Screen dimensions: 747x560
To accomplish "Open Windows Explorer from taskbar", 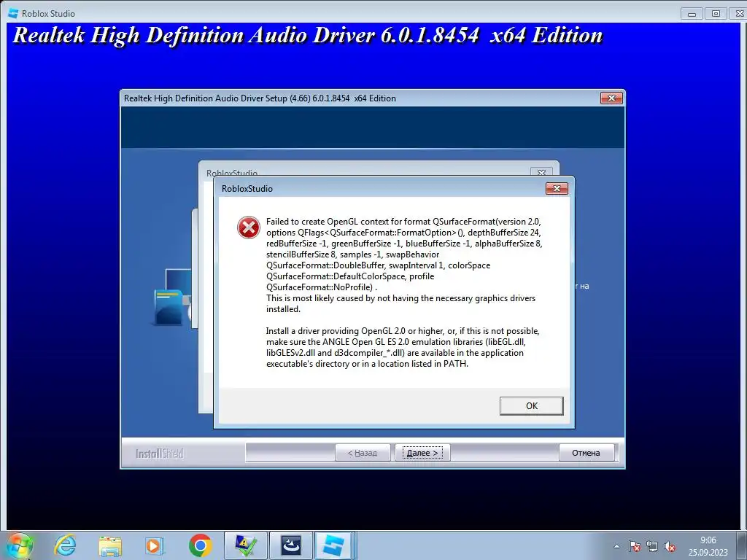I will [x=110, y=545].
